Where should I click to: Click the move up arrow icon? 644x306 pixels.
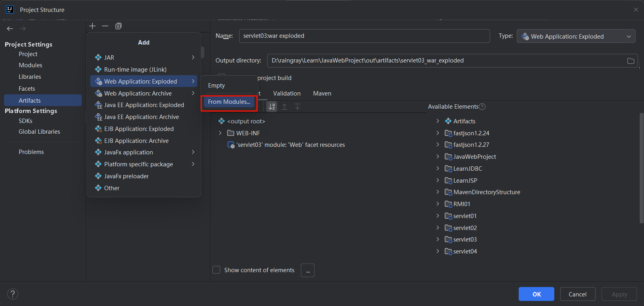click(284, 107)
